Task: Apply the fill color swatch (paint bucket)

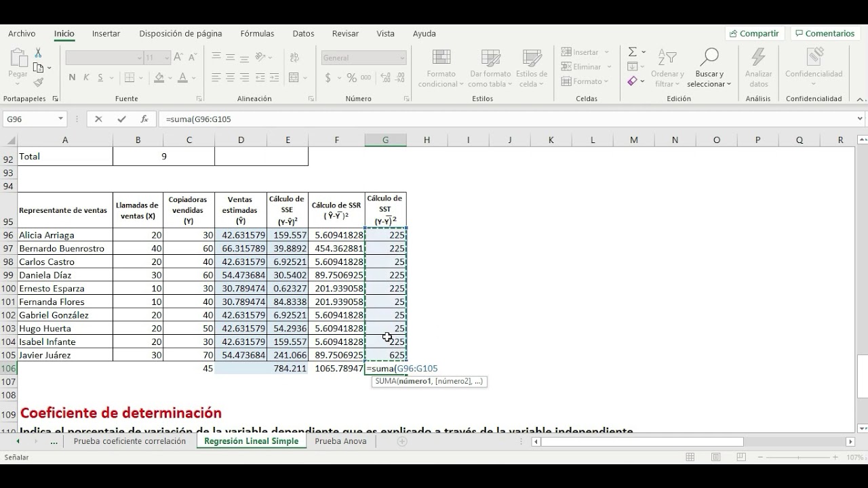Action: [x=159, y=78]
